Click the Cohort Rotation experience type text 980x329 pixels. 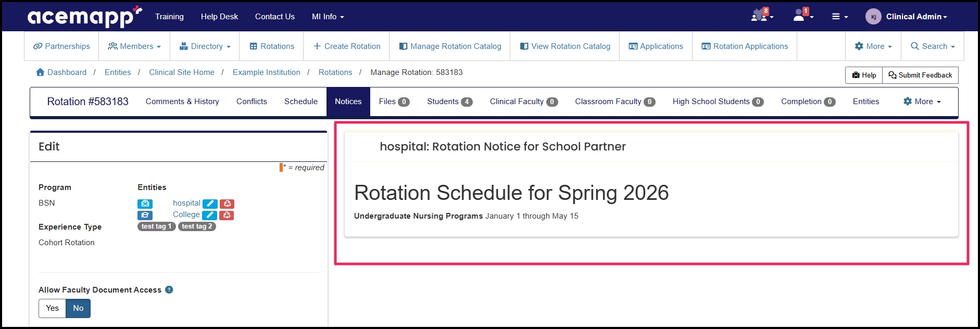67,243
